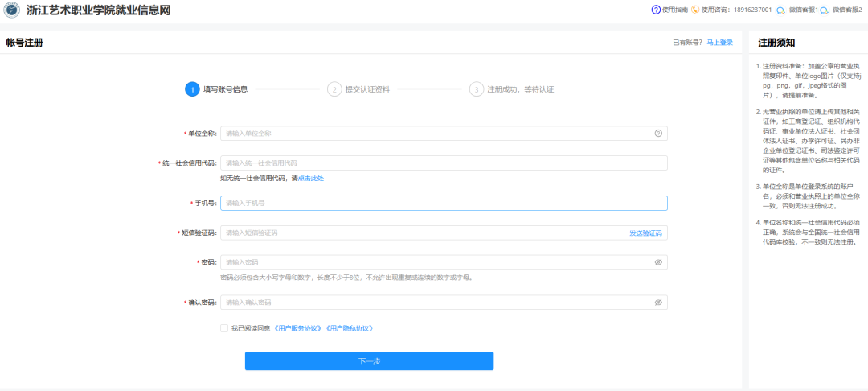
Task: Click the help icon in 单位全称 field
Action: click(657, 134)
